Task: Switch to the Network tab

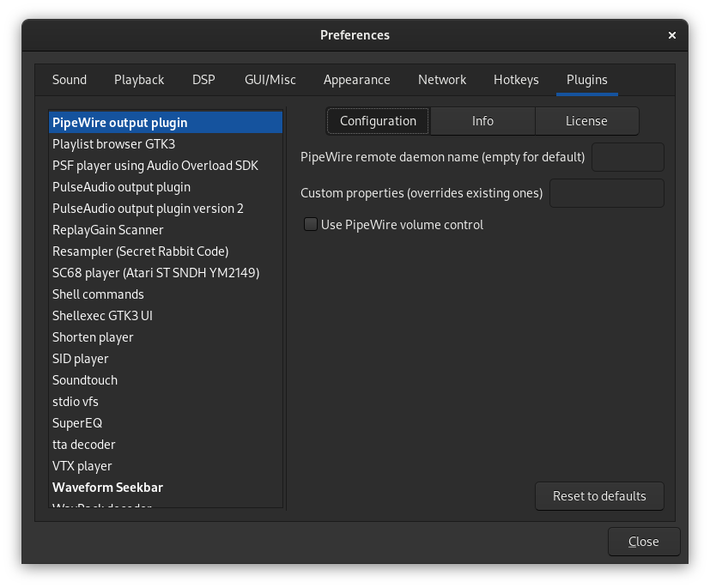Action: pos(442,80)
